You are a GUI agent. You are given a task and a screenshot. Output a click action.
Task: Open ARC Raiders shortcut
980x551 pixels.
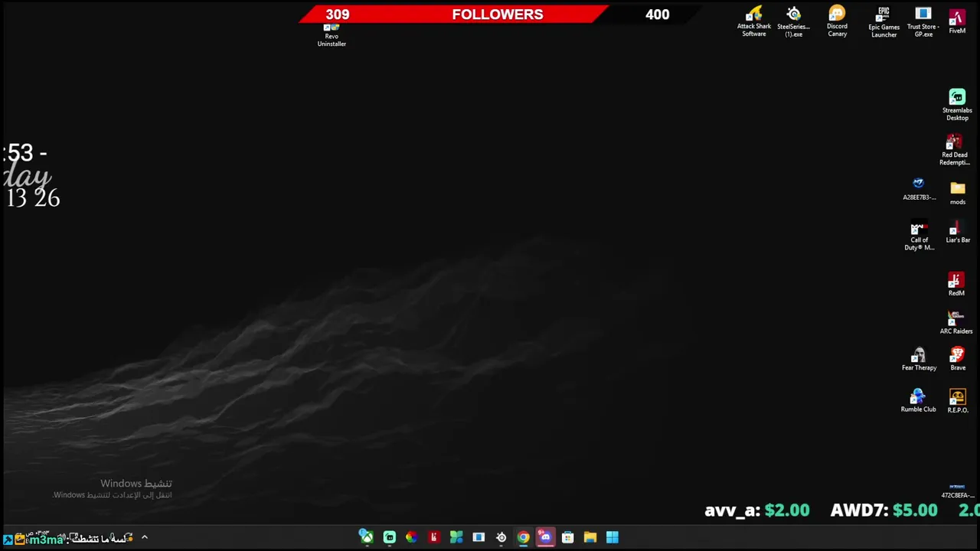[956, 322]
